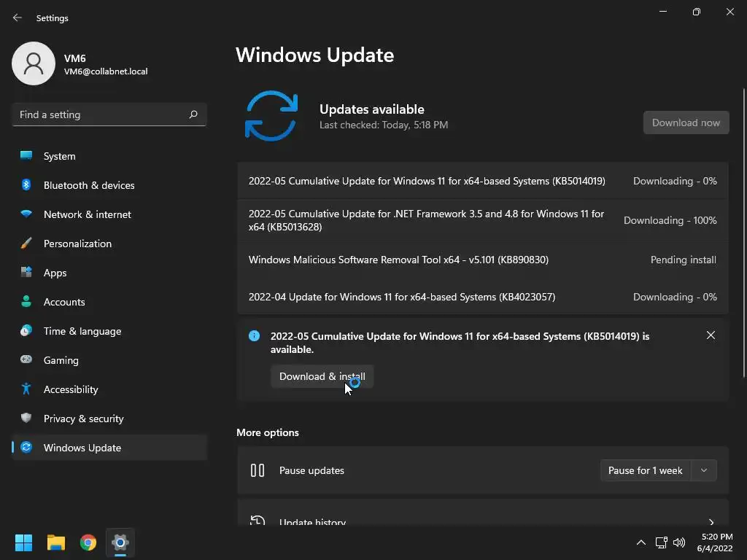Click the Personalization paintbrush icon

26,244
